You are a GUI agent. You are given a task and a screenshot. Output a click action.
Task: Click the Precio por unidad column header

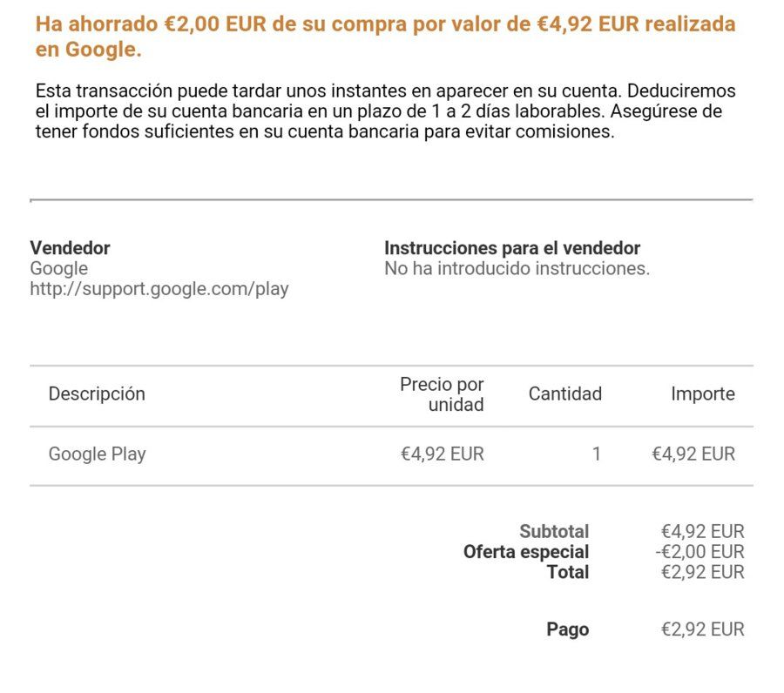click(x=442, y=394)
